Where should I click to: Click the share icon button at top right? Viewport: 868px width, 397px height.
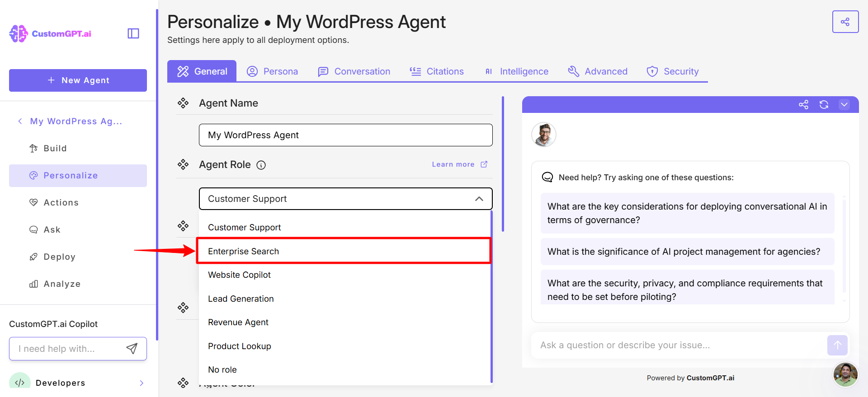pos(845,22)
